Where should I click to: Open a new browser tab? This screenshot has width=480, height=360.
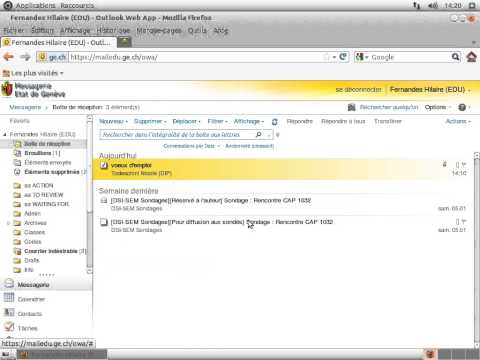pyautogui.click(x=125, y=42)
